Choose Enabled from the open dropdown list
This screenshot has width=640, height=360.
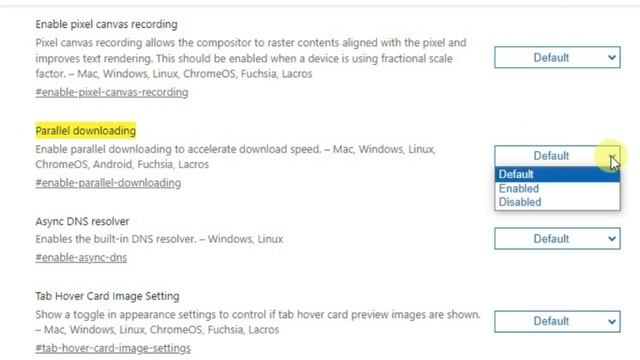pos(557,189)
